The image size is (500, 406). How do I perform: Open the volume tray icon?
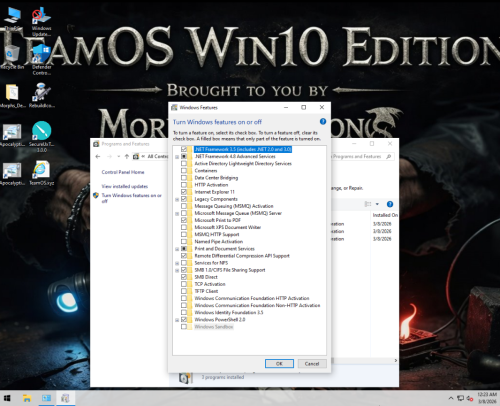470,398
